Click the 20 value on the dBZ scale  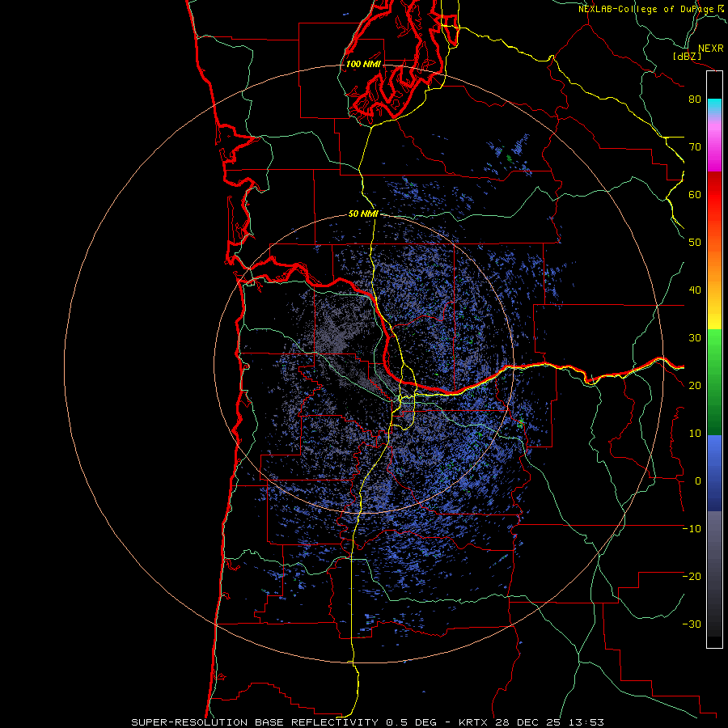pyautogui.click(x=695, y=385)
